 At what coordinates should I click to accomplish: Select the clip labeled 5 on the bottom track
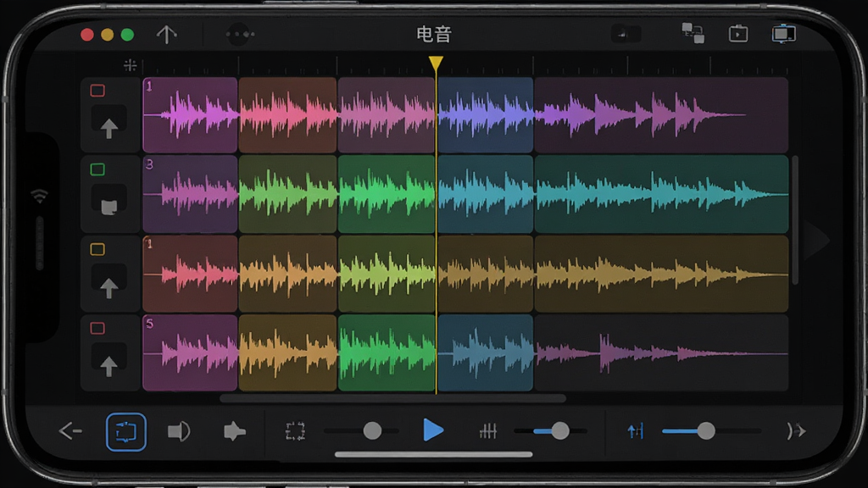point(190,353)
